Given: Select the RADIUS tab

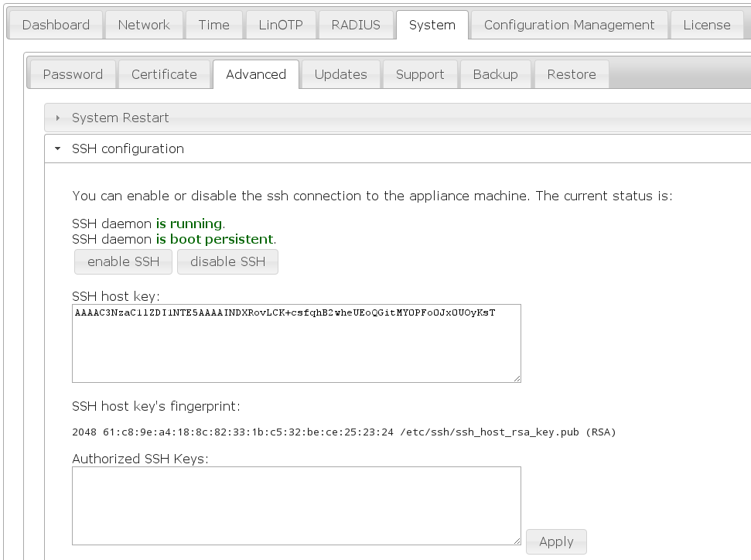Looking at the screenshot, I should 356,25.
